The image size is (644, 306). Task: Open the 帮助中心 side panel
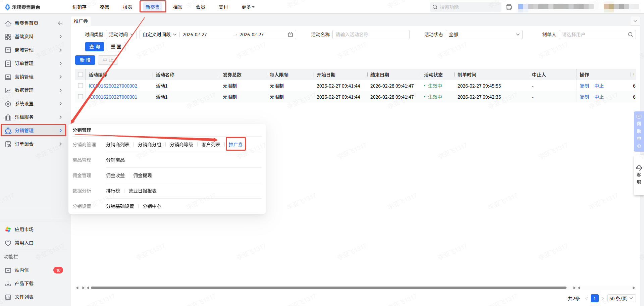pyautogui.click(x=639, y=131)
